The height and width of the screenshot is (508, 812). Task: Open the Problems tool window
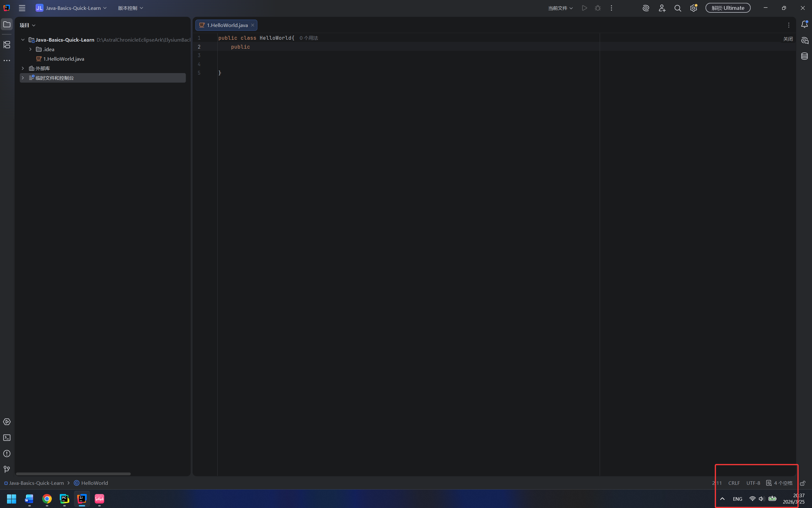(7, 454)
